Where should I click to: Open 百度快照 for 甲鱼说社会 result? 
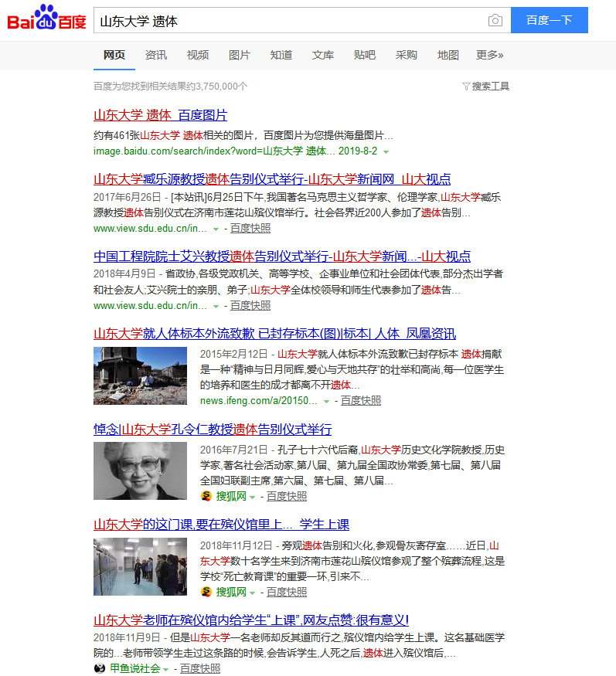click(200, 669)
